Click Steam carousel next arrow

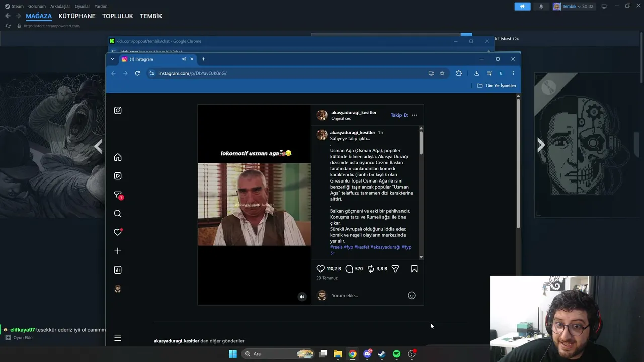[x=541, y=146]
